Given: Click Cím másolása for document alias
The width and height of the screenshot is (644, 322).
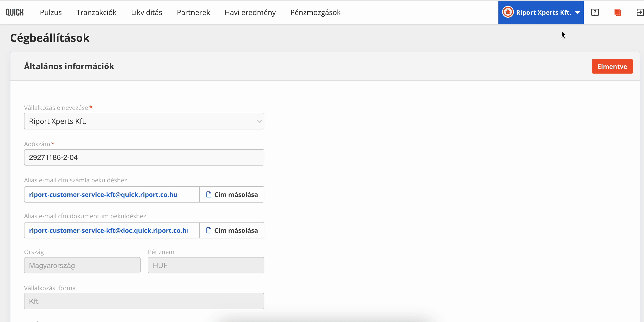Looking at the screenshot, I should click(x=232, y=230).
